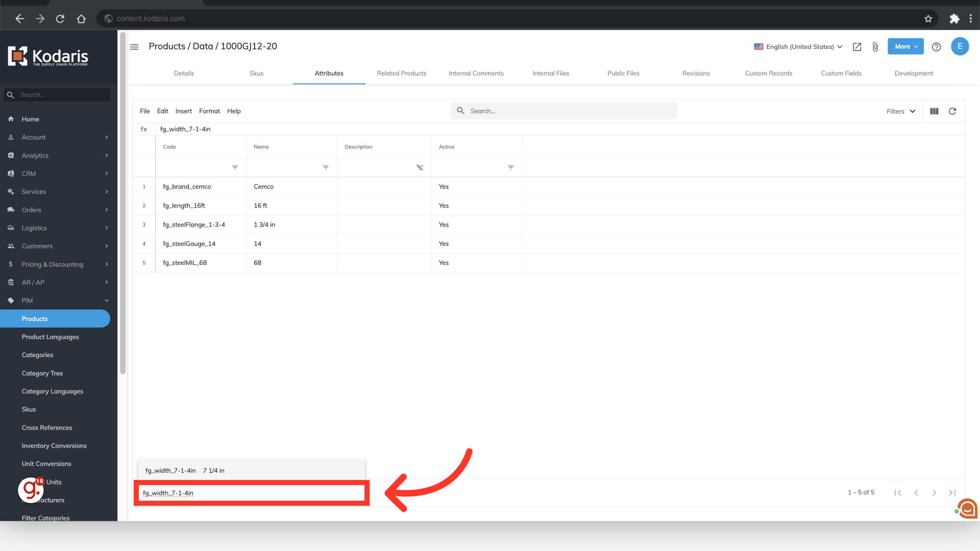Click the help question mark icon
This screenshot has height=551, width=980.
[936, 47]
